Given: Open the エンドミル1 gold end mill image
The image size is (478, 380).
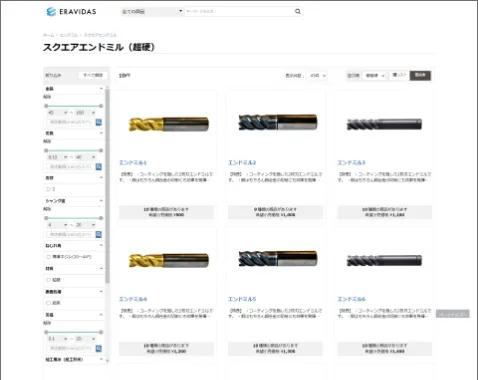Looking at the screenshot, I should point(169,124).
